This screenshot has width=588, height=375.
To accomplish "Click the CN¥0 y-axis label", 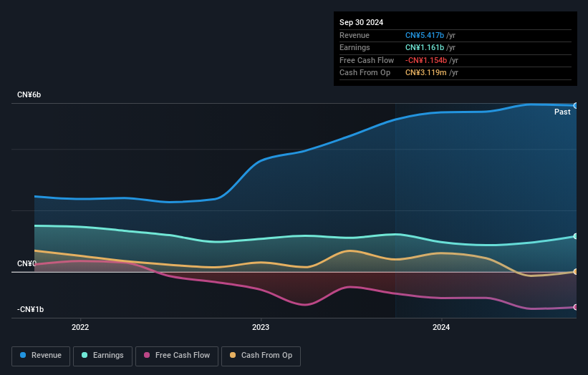I will click(26, 263).
